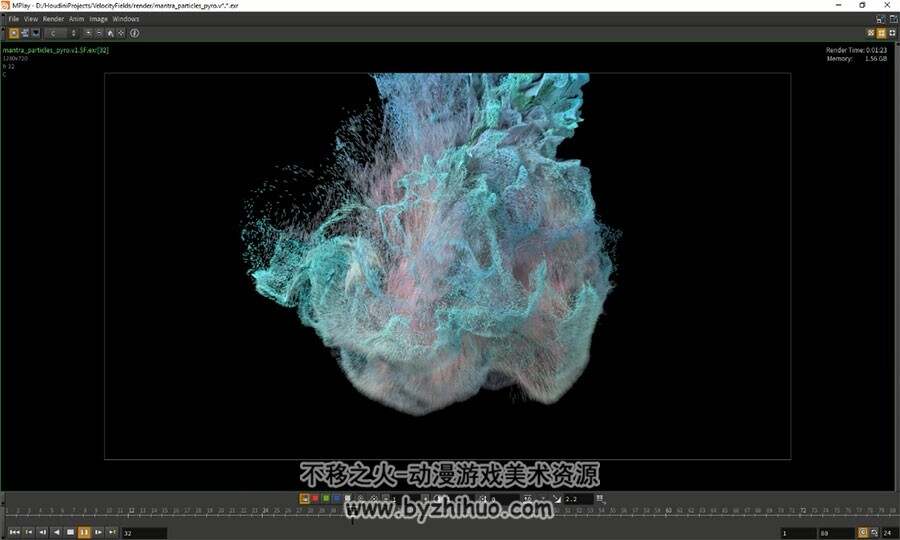Click the highlighted orange viewer icon in top toolbar
This screenshot has height=540, width=900.
coord(14,33)
